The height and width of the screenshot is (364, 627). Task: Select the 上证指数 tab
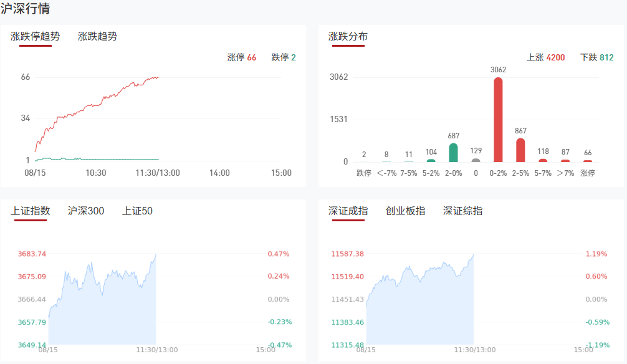(x=30, y=211)
